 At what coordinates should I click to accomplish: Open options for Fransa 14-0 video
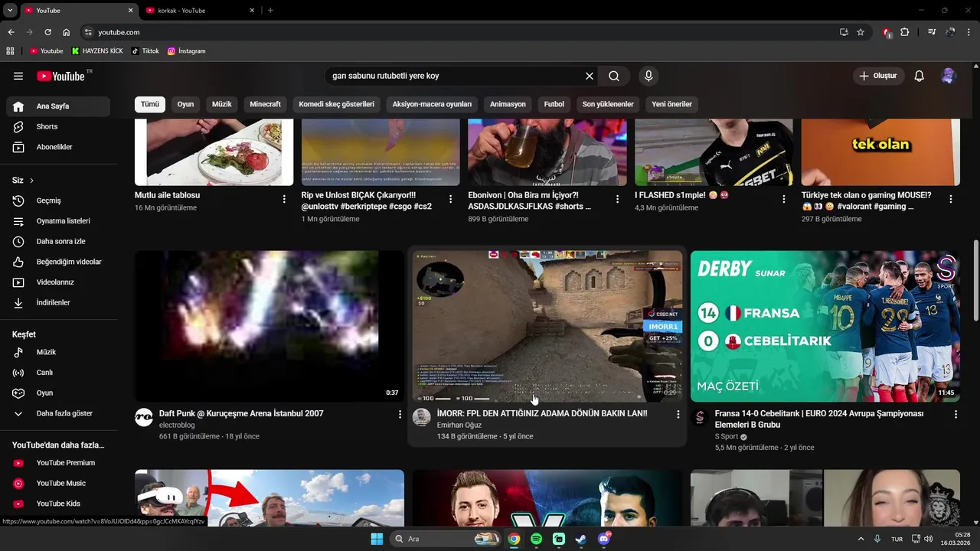coord(955,414)
